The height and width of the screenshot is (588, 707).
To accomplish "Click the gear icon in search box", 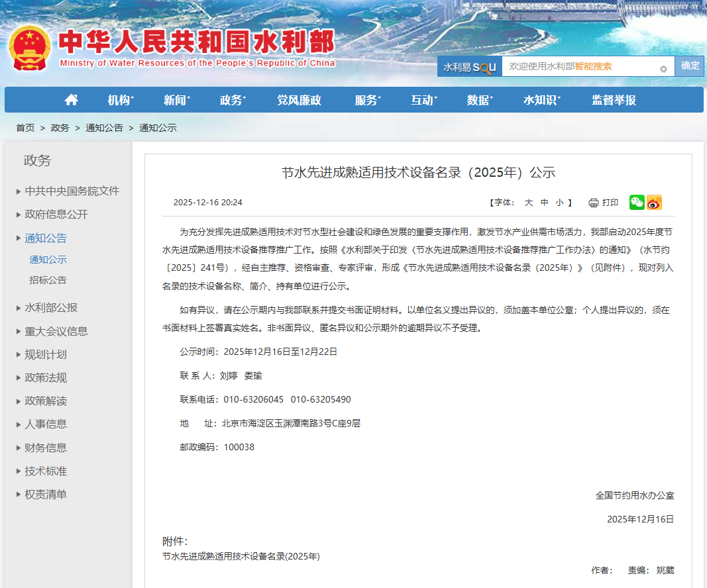I will click(663, 69).
